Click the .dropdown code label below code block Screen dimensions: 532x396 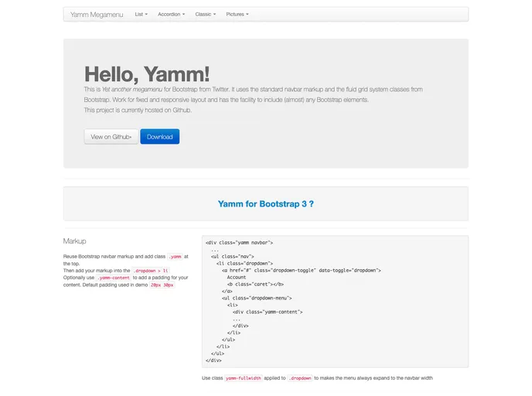coord(300,378)
